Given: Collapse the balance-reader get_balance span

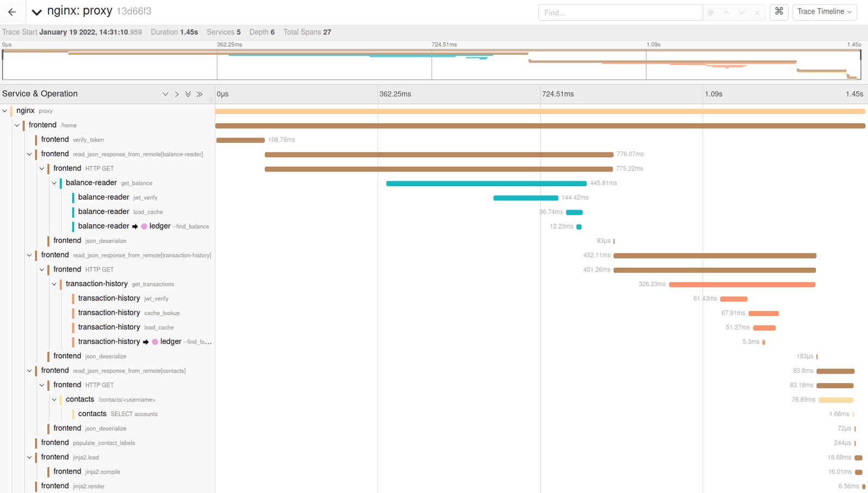Looking at the screenshot, I should pos(54,183).
